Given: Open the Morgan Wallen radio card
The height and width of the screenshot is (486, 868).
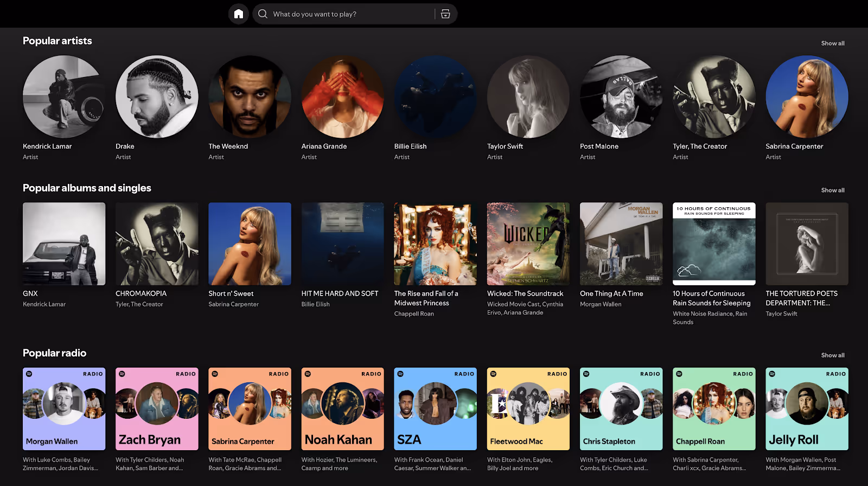Looking at the screenshot, I should (64, 409).
